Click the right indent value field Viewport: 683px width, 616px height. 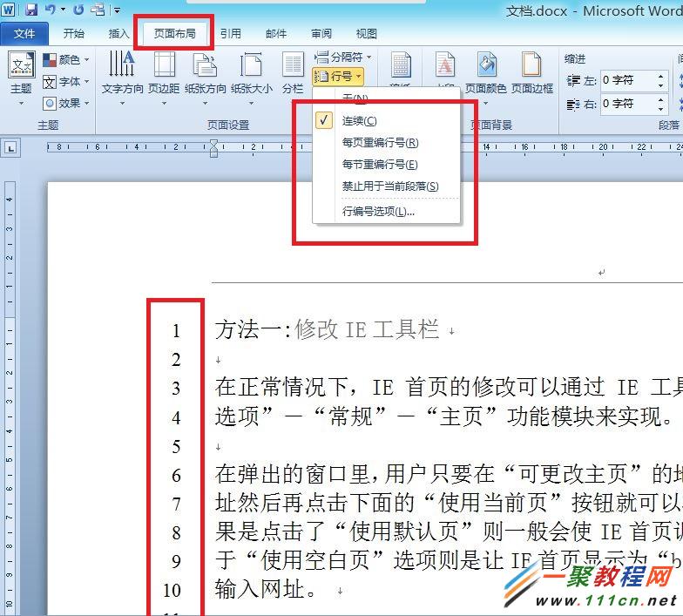pyautogui.click(x=628, y=105)
